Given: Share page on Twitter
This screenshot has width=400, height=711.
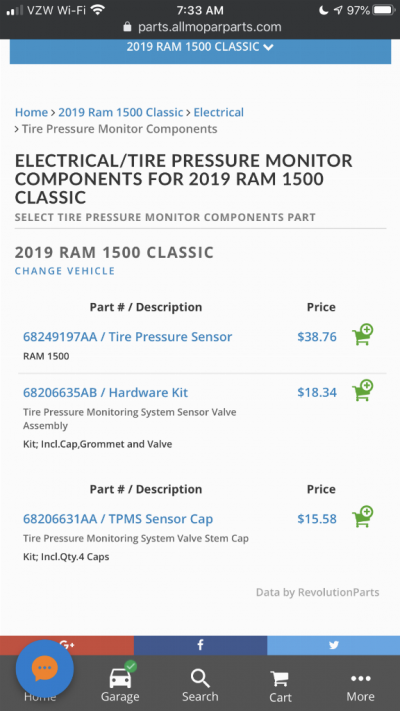Looking at the screenshot, I should coord(333,645).
